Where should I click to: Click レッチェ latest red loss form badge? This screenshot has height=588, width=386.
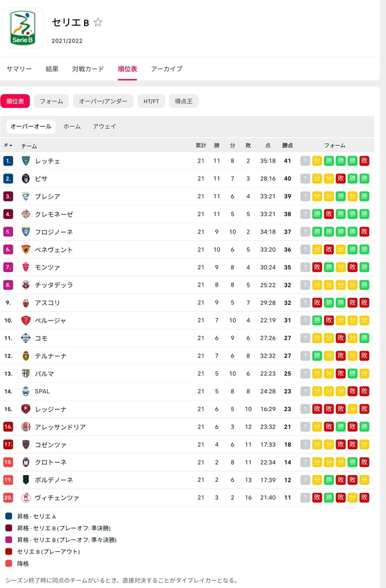coord(364,161)
